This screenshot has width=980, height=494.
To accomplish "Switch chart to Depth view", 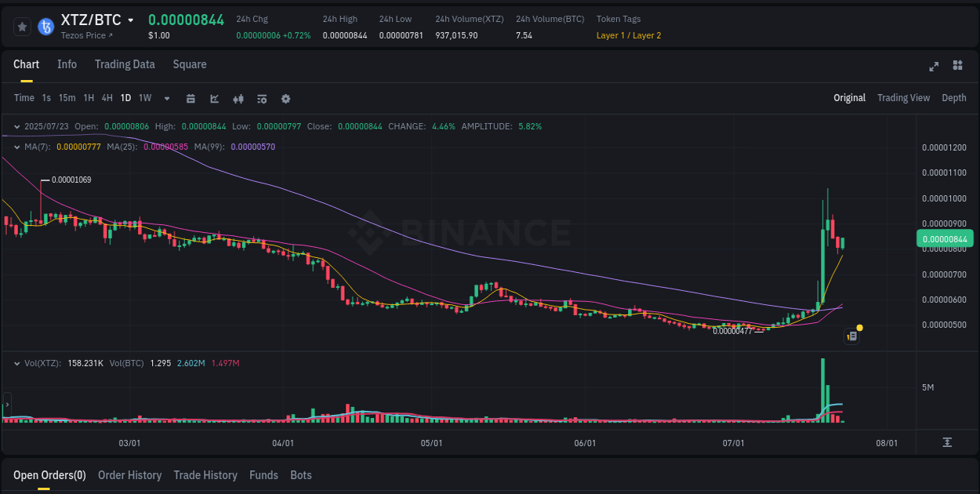I will tap(953, 97).
